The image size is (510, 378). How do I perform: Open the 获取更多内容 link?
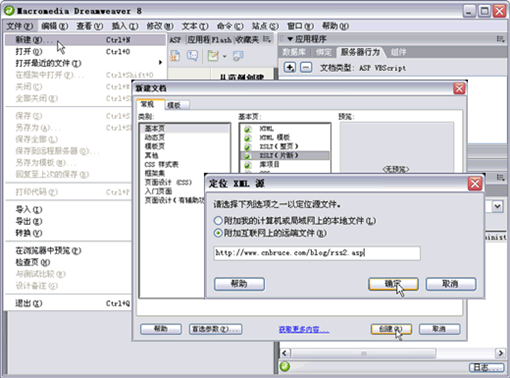point(304,330)
